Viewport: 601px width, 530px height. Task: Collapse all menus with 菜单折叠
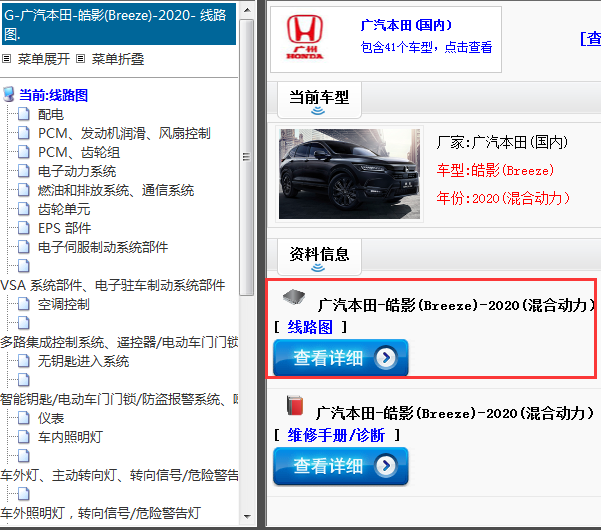pyautogui.click(x=118, y=59)
